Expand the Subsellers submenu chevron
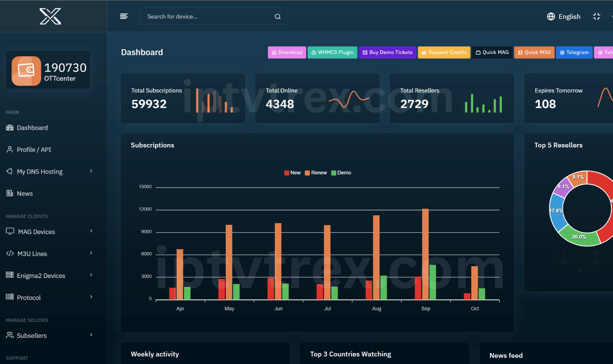Image resolution: width=613 pixels, height=364 pixels. point(91,335)
